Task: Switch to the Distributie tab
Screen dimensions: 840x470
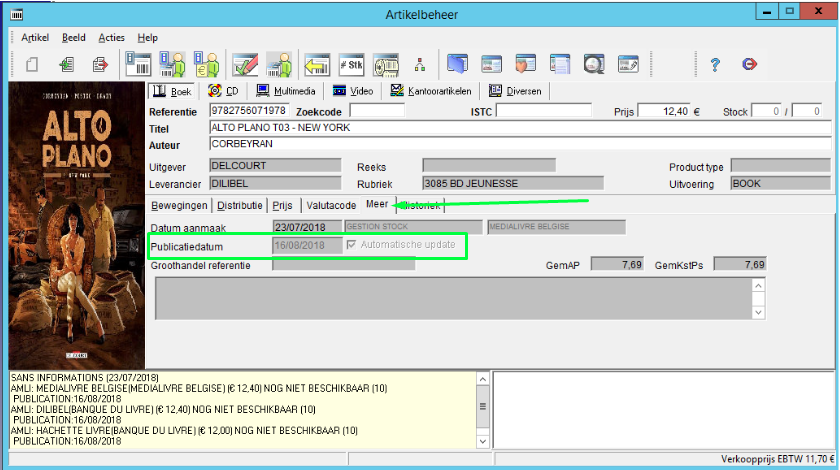Action: point(240,205)
